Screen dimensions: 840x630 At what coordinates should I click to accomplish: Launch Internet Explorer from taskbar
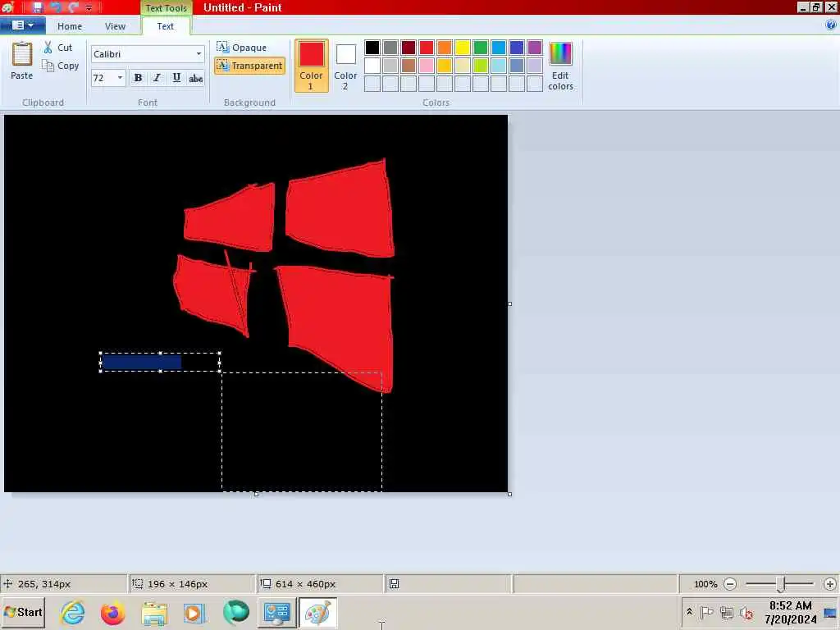[73, 612]
